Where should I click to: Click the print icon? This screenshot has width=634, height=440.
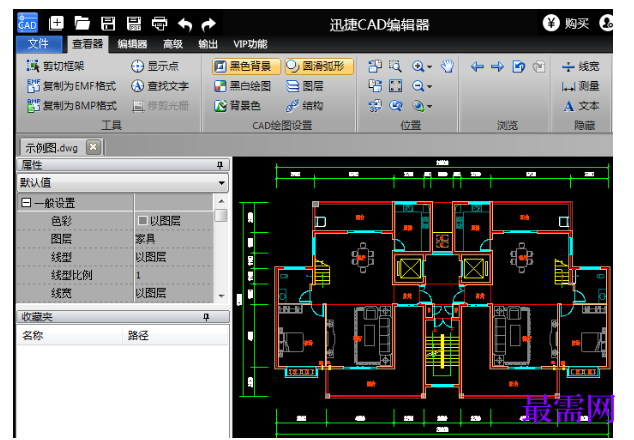click(x=159, y=23)
